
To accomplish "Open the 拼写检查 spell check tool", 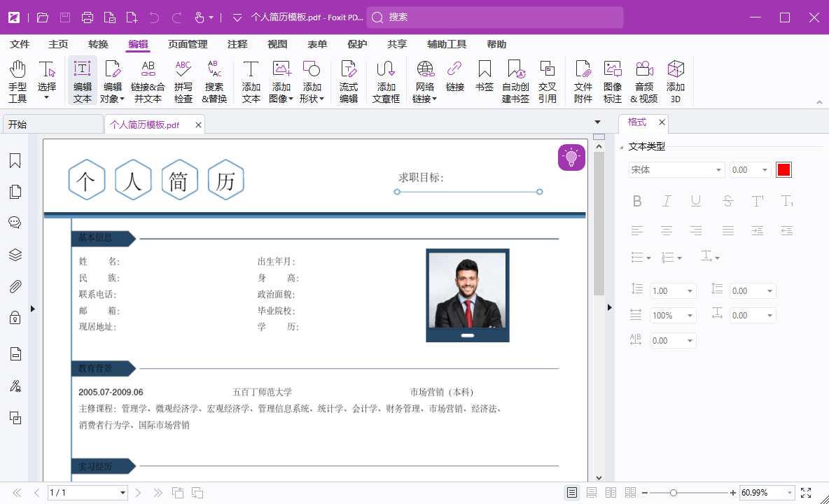I will click(182, 80).
